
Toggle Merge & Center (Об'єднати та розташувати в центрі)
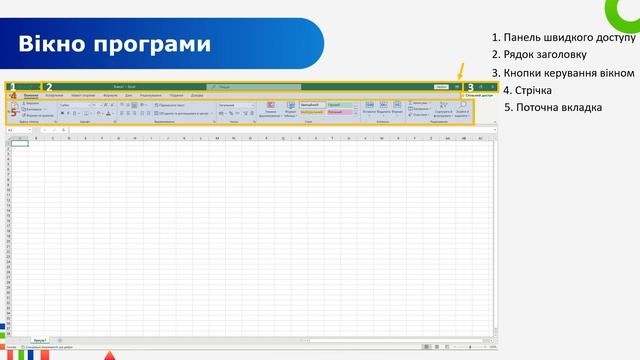click(182, 113)
